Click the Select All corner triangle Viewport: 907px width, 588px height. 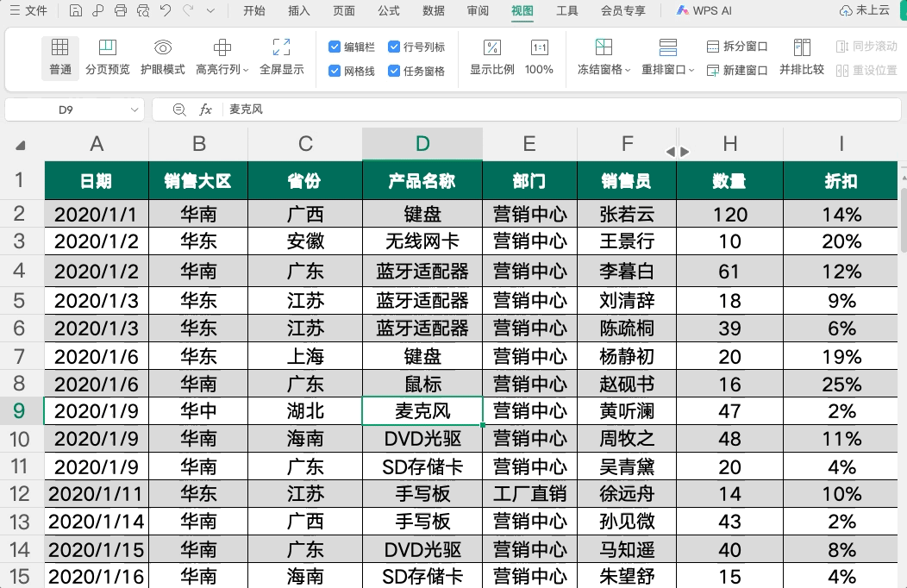tap(20, 145)
